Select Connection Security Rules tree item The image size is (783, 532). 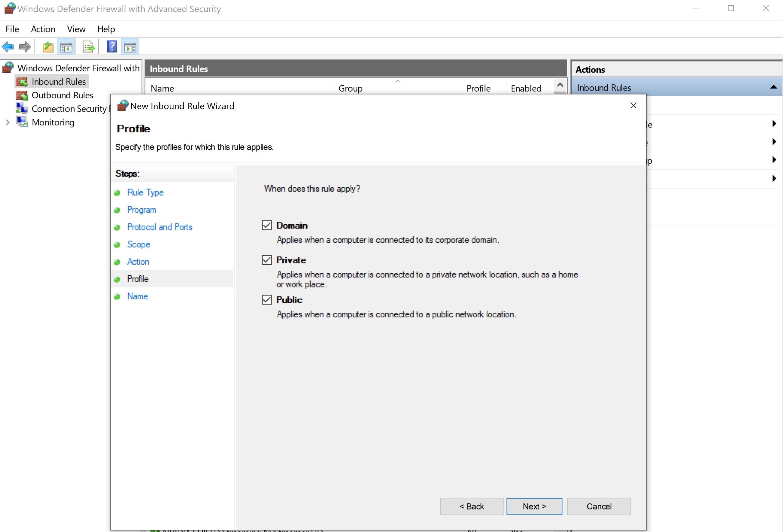click(x=71, y=109)
